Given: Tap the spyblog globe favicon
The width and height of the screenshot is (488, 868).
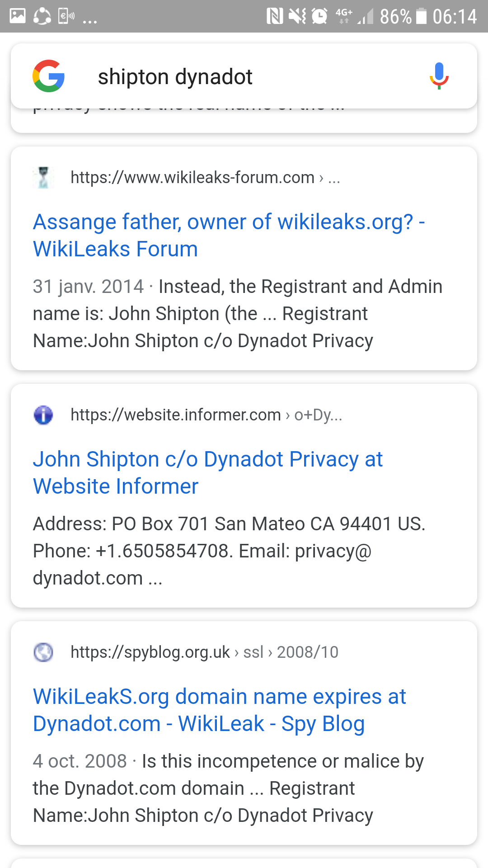Looking at the screenshot, I should 43,652.
